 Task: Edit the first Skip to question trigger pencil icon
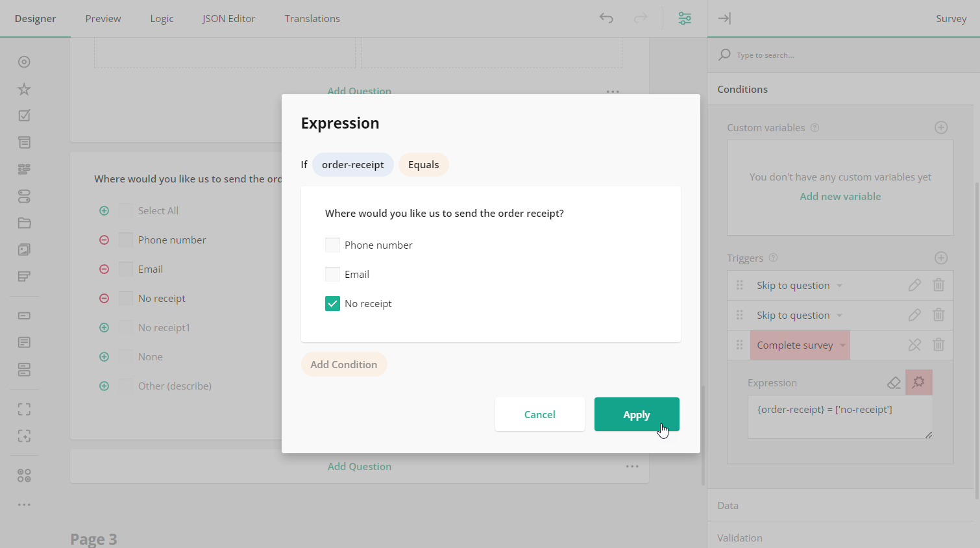(914, 285)
